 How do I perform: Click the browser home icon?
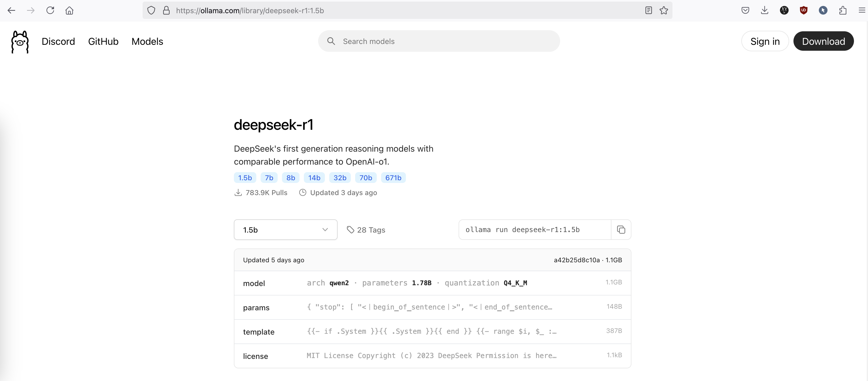pos(69,11)
